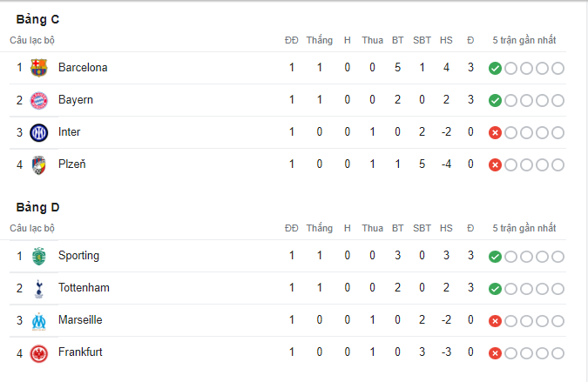
Task: Open the Tottenham team name
Action: [84, 288]
